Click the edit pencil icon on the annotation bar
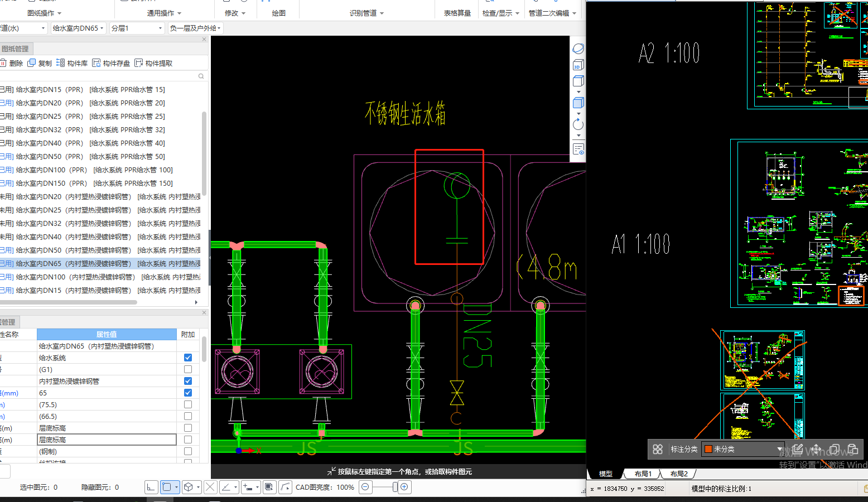868x502 pixels. pos(798,449)
